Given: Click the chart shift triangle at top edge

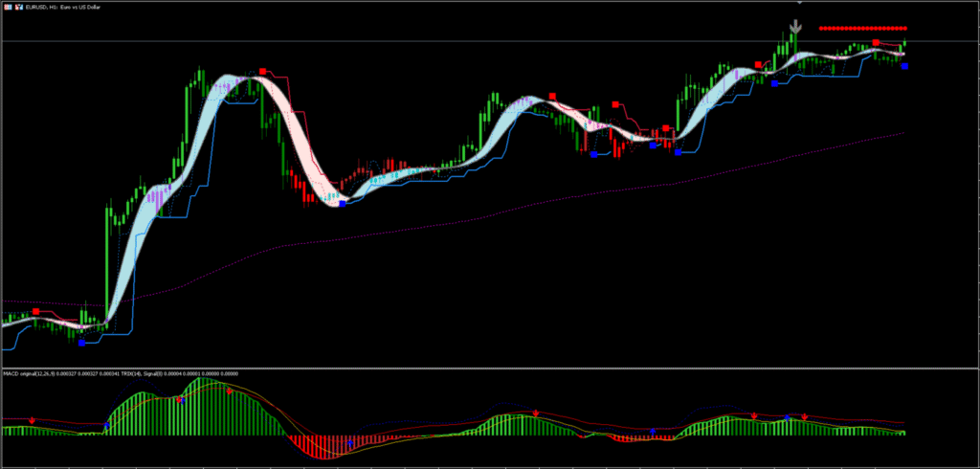Looking at the screenshot, I should (799, 2).
